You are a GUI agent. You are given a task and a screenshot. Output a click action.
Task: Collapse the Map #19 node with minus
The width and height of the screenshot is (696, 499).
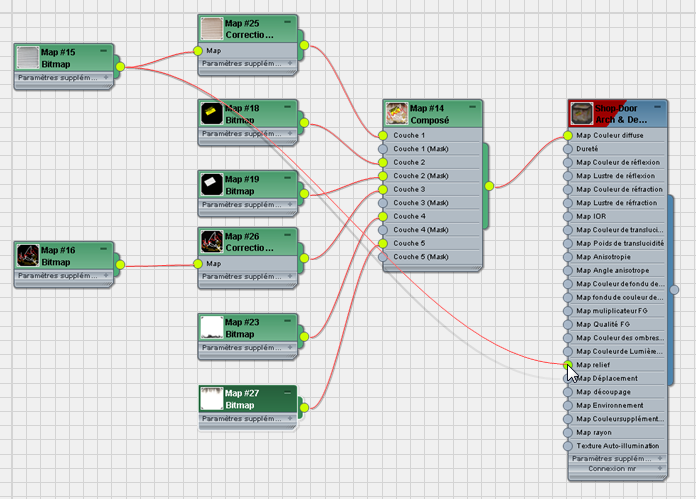point(288,178)
